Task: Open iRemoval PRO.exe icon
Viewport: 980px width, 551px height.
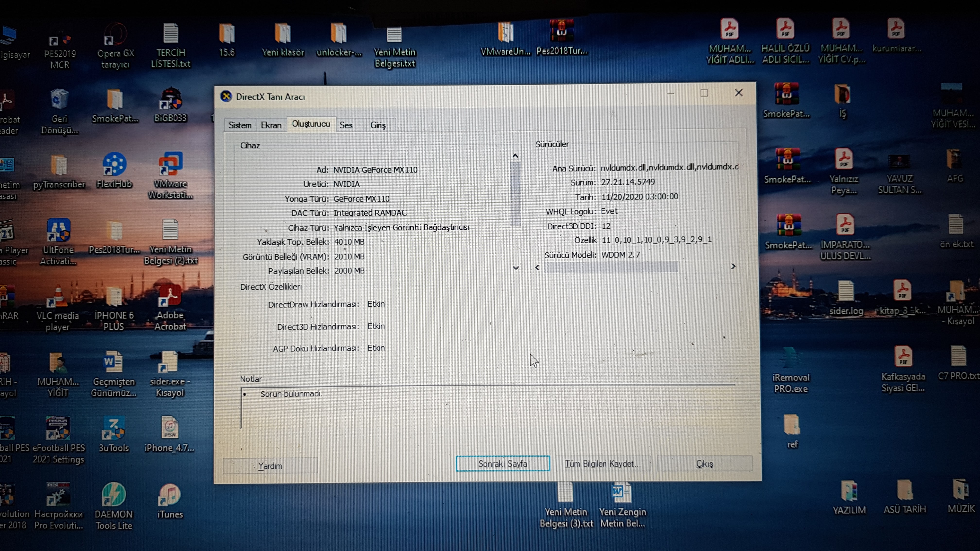Action: coord(791,370)
